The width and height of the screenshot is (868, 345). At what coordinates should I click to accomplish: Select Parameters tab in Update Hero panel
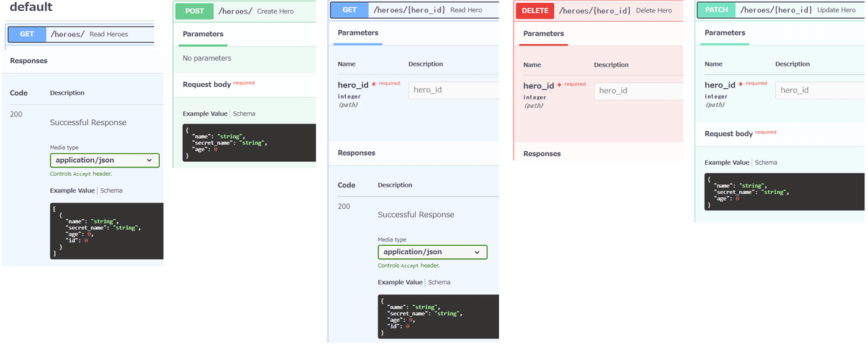[x=725, y=33]
